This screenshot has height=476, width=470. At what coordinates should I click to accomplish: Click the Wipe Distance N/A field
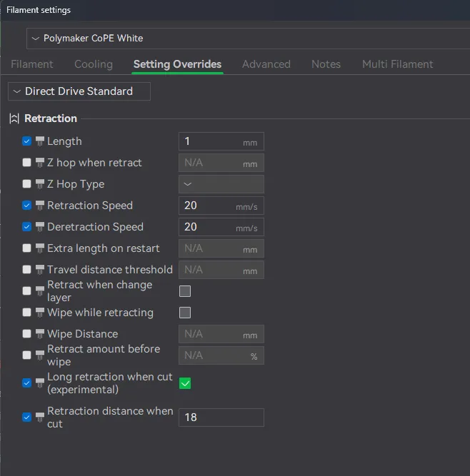pyautogui.click(x=221, y=334)
